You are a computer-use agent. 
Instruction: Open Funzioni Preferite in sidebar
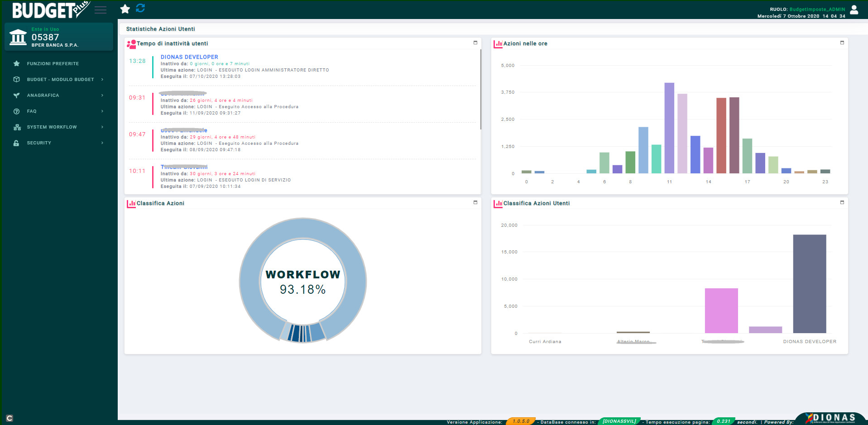coord(53,64)
